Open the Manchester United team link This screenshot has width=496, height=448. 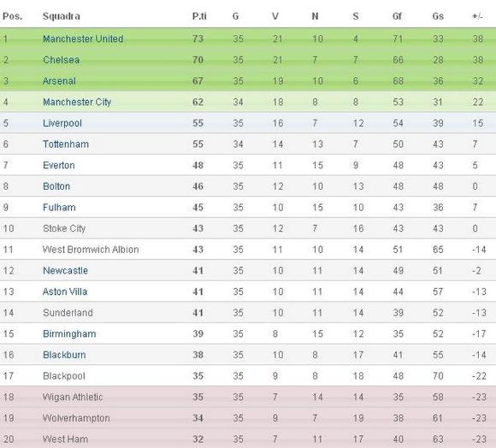tap(83, 39)
